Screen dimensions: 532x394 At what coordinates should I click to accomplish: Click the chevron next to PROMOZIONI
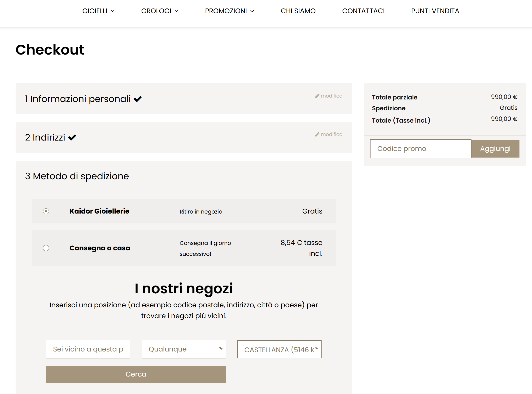click(x=252, y=11)
